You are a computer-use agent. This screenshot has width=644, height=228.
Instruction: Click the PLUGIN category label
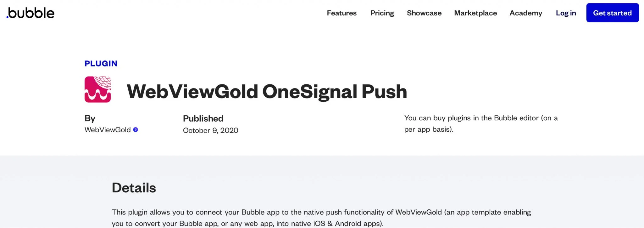click(101, 63)
